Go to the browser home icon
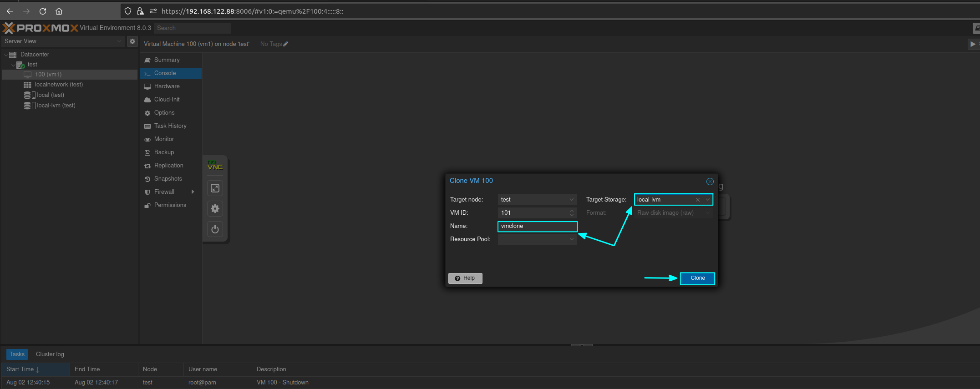The width and height of the screenshot is (980, 389). [59, 11]
